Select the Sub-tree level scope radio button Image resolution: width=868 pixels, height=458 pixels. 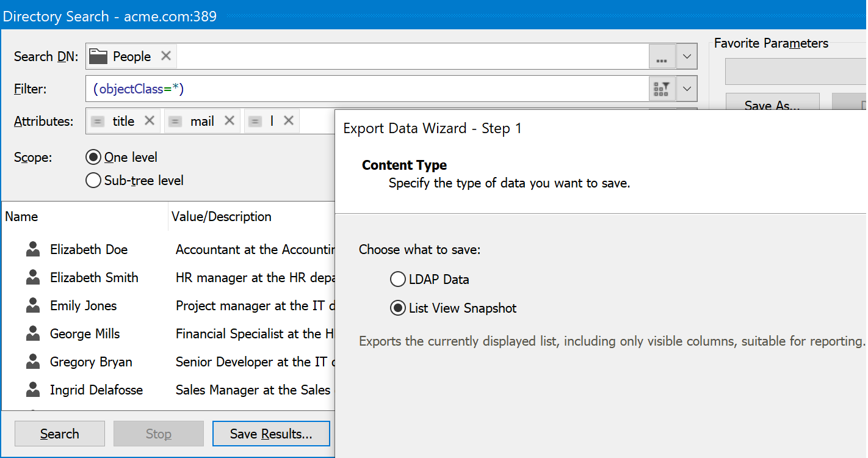93,181
